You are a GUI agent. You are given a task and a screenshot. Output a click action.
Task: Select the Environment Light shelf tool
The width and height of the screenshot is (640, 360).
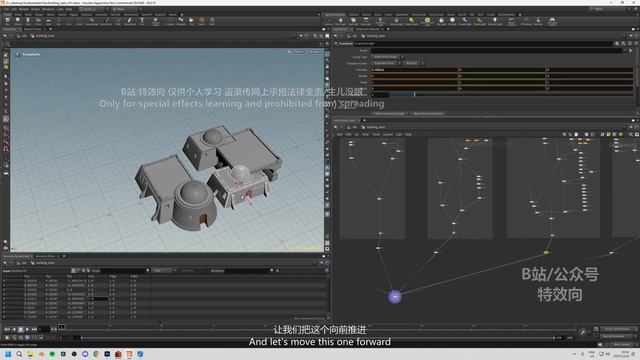(427, 21)
